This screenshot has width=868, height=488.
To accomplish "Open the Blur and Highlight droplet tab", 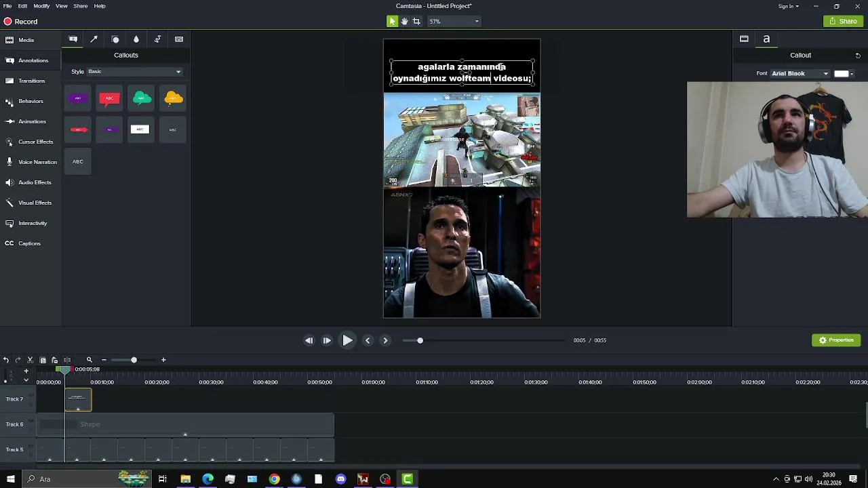I will [x=136, y=39].
